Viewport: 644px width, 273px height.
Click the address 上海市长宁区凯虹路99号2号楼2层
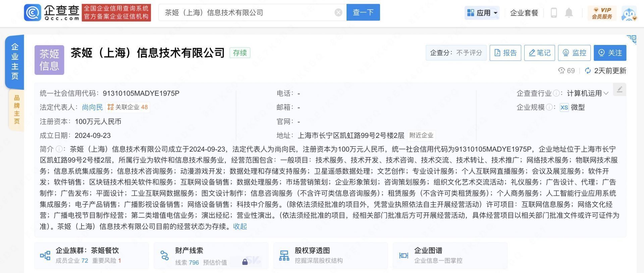[x=351, y=135]
